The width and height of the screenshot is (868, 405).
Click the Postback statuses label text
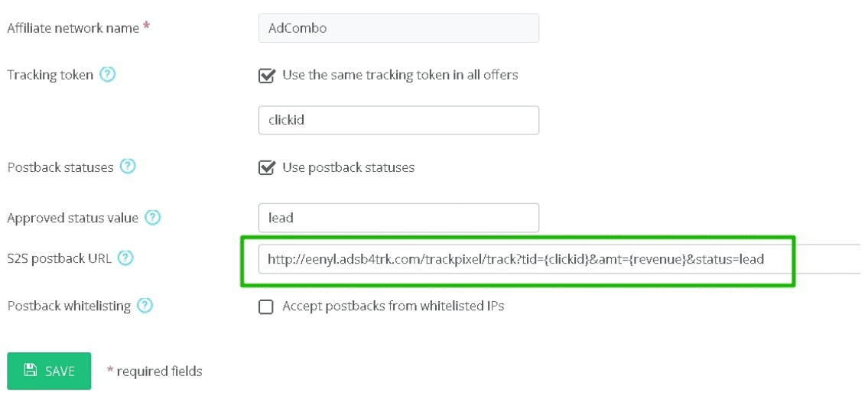pyautogui.click(x=60, y=167)
